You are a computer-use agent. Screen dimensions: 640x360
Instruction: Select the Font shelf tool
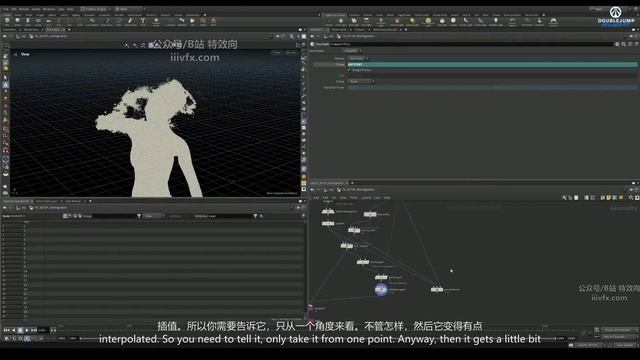tap(143, 21)
